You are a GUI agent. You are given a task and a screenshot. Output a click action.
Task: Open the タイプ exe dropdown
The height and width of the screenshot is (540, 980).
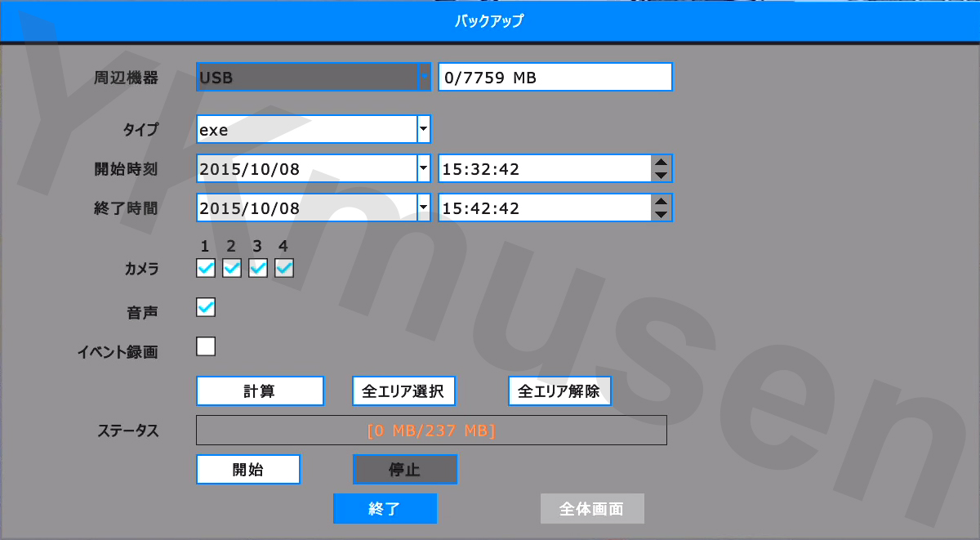pos(314,129)
